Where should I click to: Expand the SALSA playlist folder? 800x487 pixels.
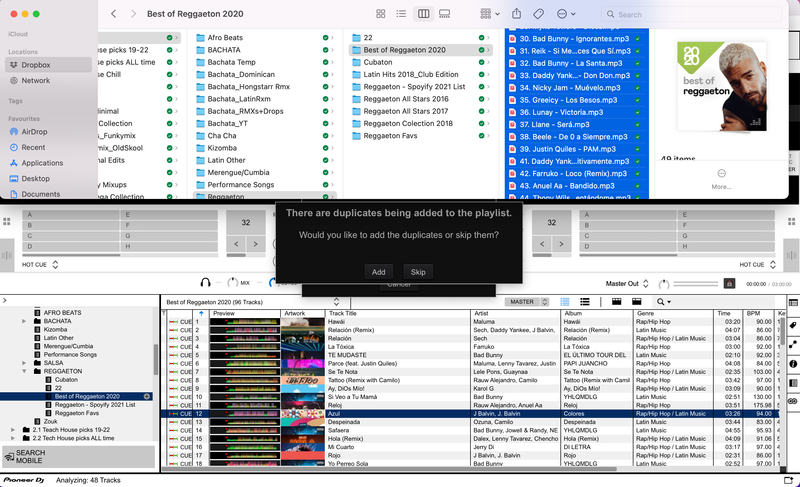click(25, 362)
